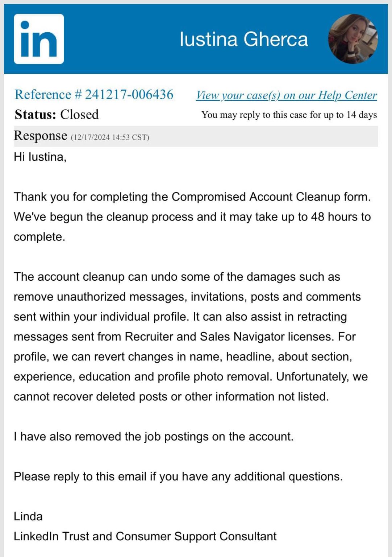Screen dimensions: 392x557
Task: Click the Recruiter and Sales Navigator phrase
Action: pos(228,337)
